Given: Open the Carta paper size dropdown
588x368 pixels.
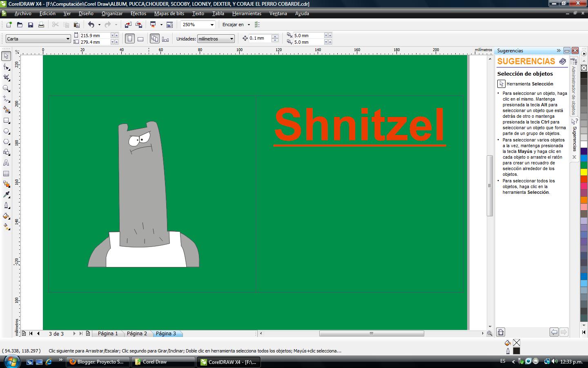Looking at the screenshot, I should click(68, 39).
